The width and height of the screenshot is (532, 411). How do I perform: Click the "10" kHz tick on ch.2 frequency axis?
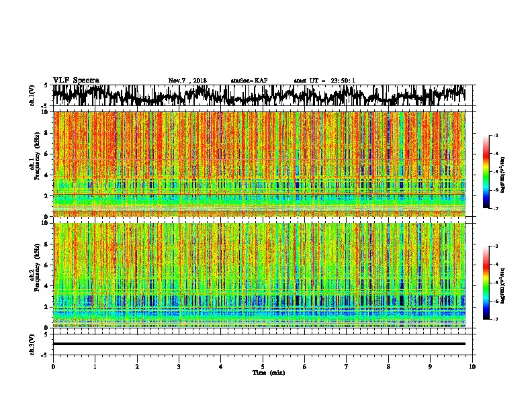45,223
